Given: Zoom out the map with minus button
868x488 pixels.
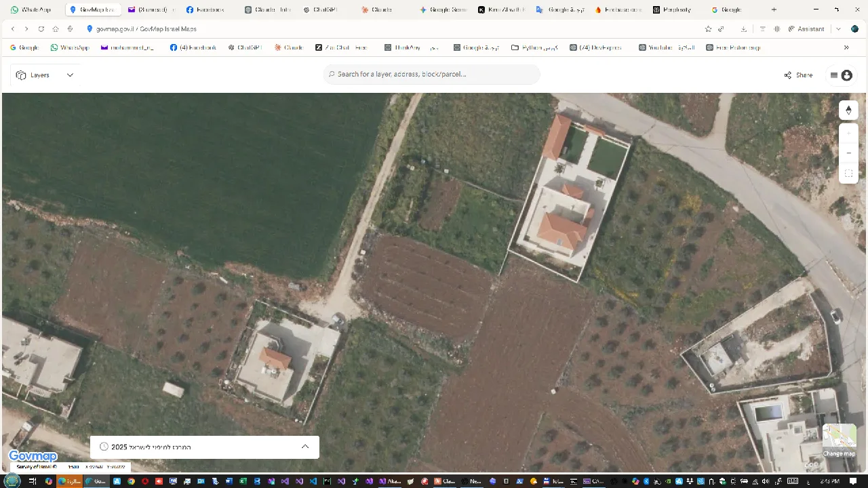Looking at the screenshot, I should pyautogui.click(x=848, y=153).
